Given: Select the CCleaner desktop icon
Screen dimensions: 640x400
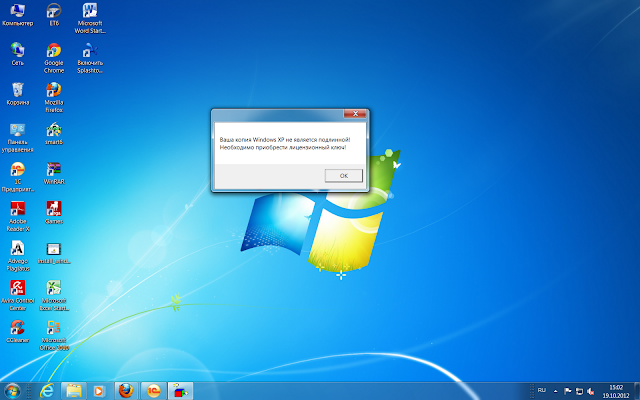Looking at the screenshot, I should click(18, 331).
